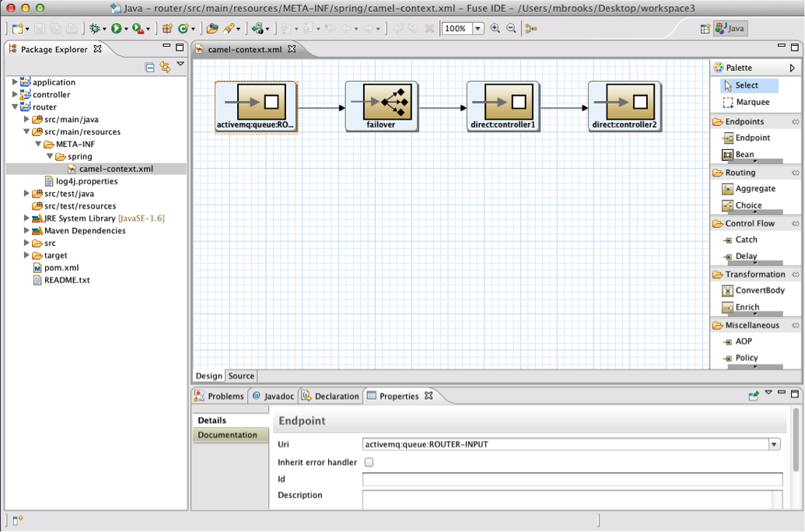This screenshot has height=532, width=805.
Task: Click the Zoom Out magnifier icon
Action: point(511,29)
